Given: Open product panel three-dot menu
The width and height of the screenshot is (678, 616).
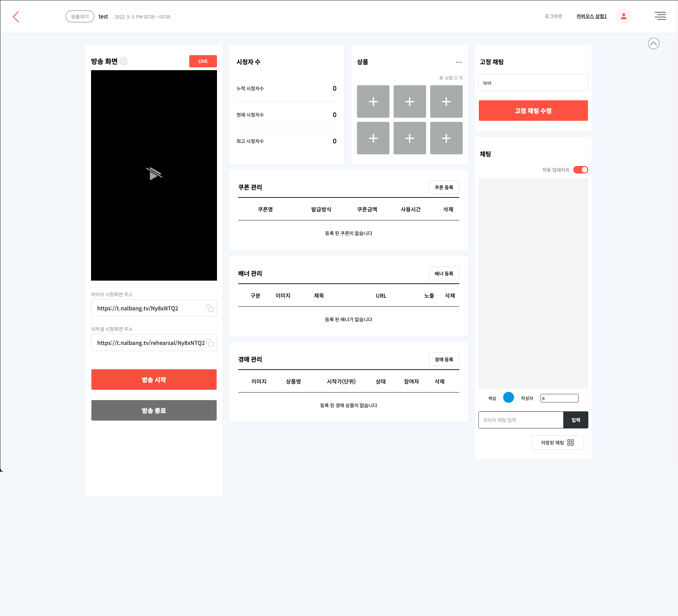Looking at the screenshot, I should point(458,62).
